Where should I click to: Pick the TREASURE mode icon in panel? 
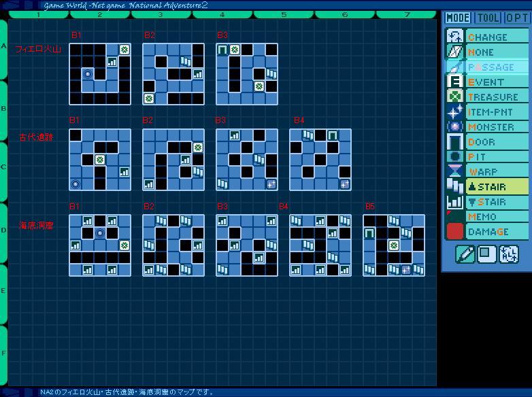(x=454, y=97)
